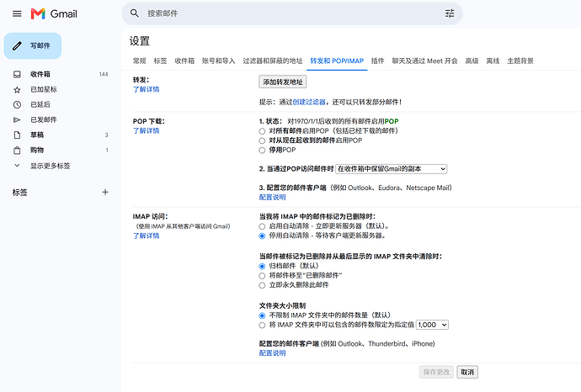Open 购物 shopping bag icon
The height and width of the screenshot is (392, 581).
17,151
